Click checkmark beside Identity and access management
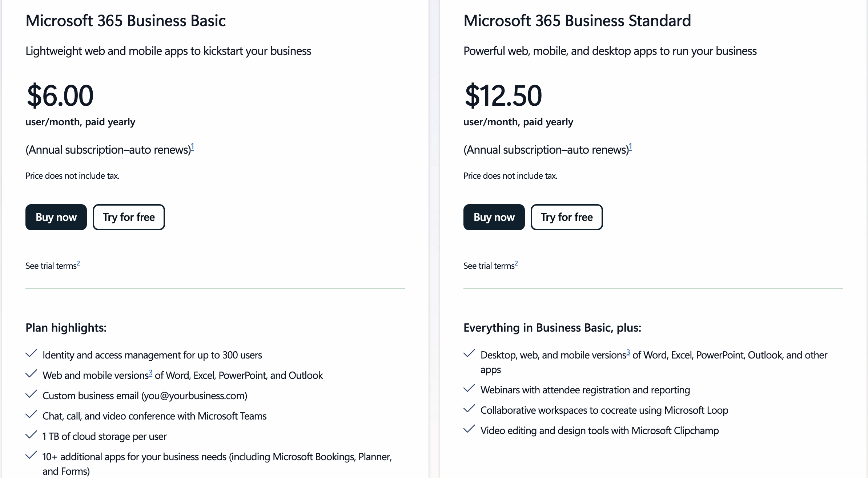Image resolution: width=868 pixels, height=478 pixels. coord(31,353)
